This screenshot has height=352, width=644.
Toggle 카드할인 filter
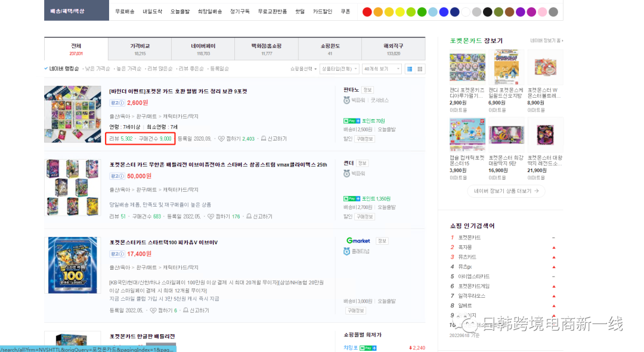tap(323, 11)
